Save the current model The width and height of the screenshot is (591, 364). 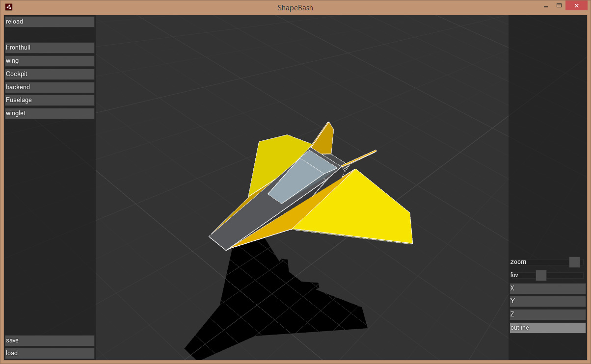coord(49,340)
